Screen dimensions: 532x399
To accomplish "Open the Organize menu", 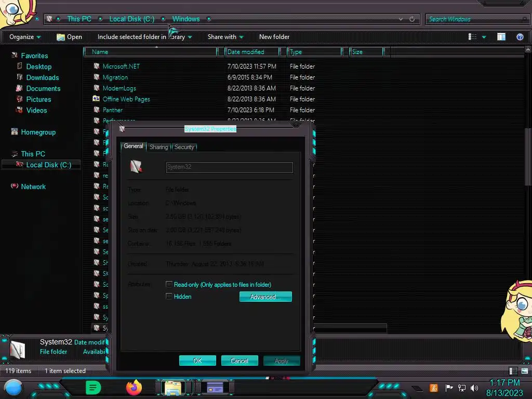I will point(25,37).
